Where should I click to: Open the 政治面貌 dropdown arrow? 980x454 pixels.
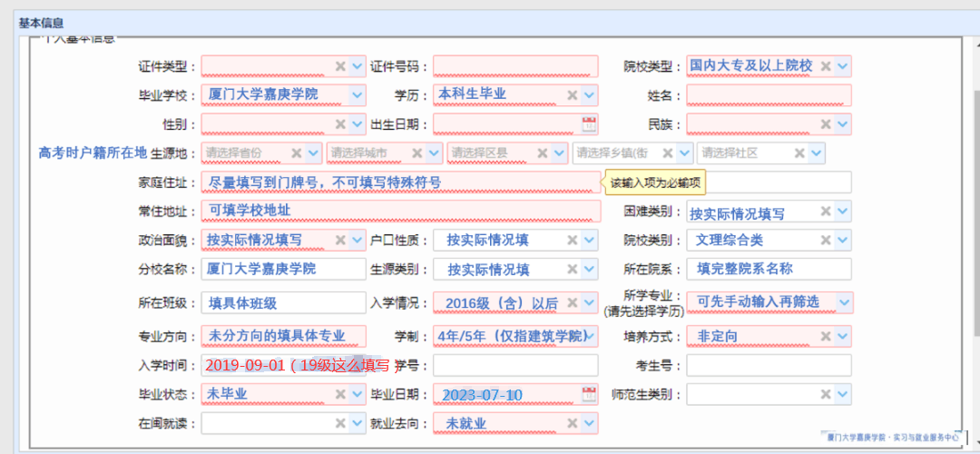358,240
